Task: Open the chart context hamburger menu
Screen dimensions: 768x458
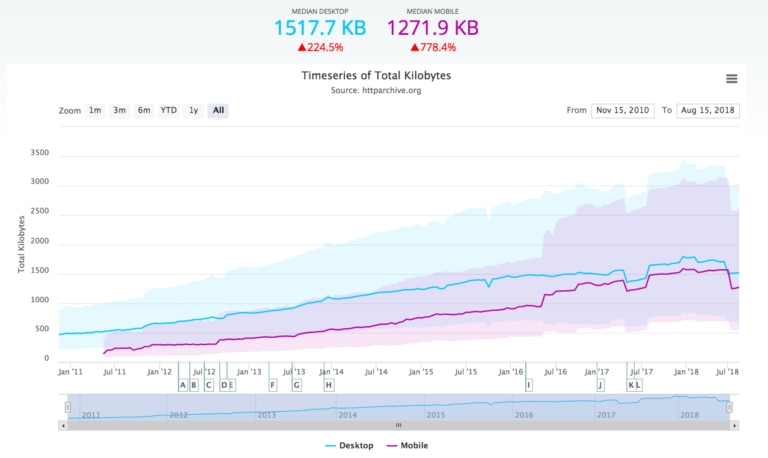Action: [731, 79]
